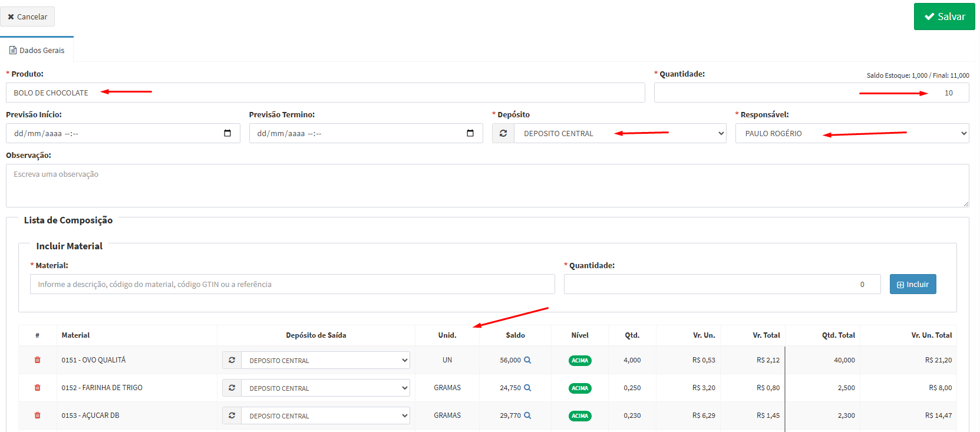This screenshot has width=980, height=432.
Task: Refresh depósito for OVO QUALITÁ row
Action: tap(232, 360)
